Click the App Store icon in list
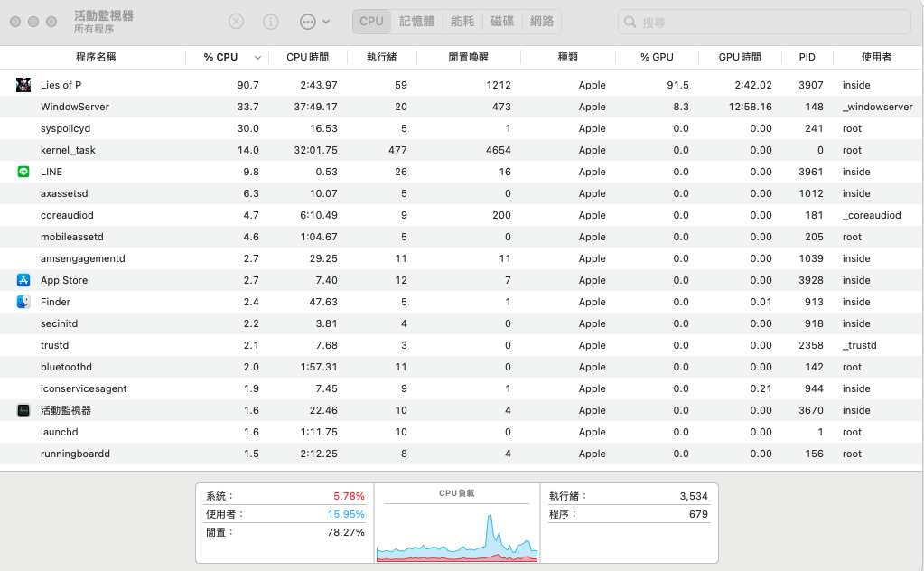The width and height of the screenshot is (924, 571). (x=23, y=280)
